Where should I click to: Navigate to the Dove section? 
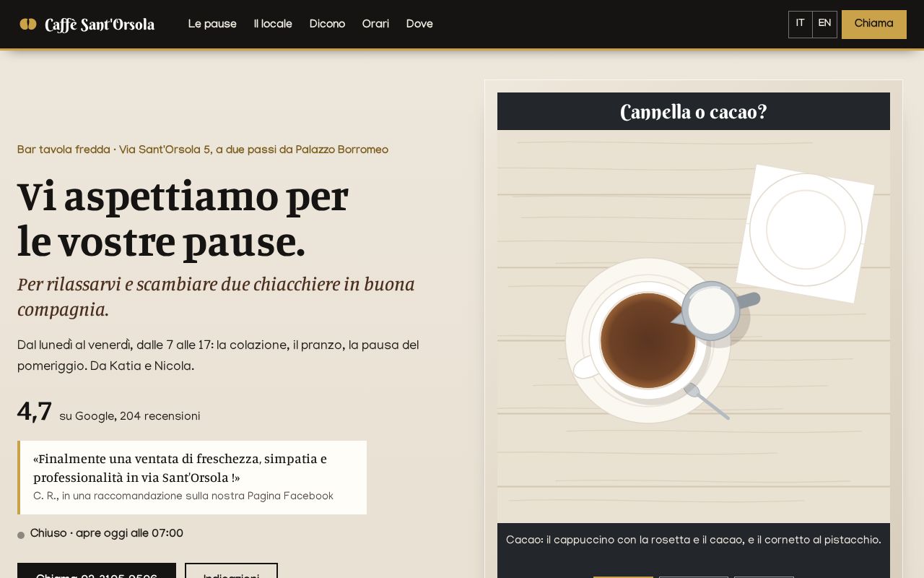pos(419,25)
